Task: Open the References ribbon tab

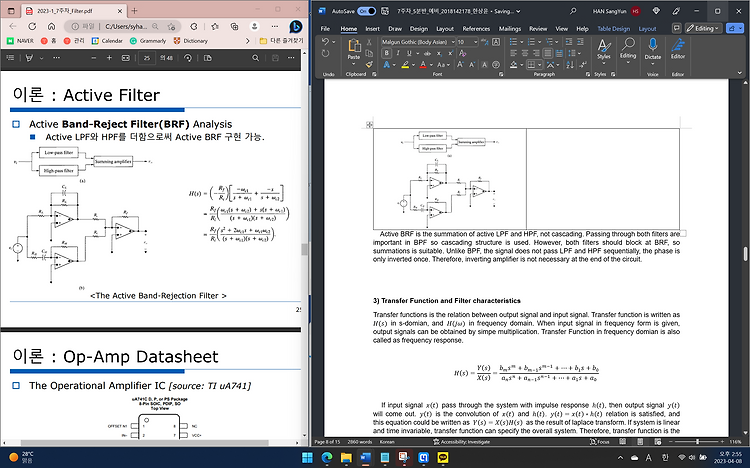Action: pyautogui.click(x=476, y=29)
